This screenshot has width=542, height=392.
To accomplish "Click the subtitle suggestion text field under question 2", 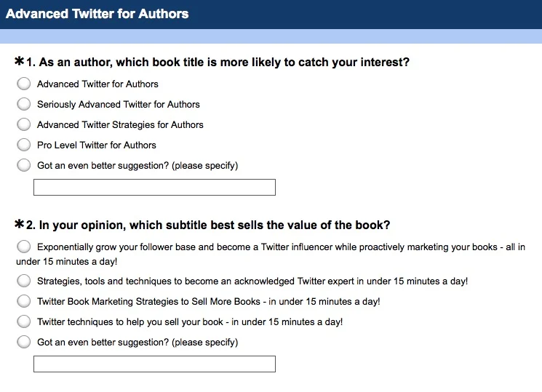I will (x=154, y=364).
